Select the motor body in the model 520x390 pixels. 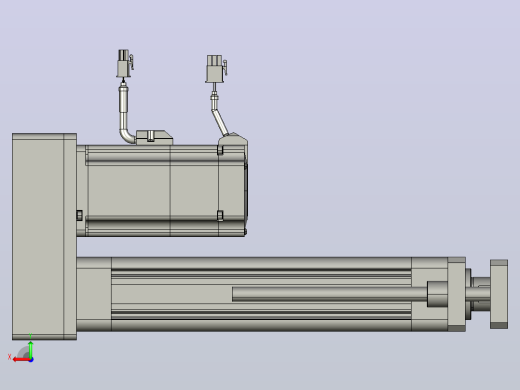pyautogui.click(x=162, y=191)
